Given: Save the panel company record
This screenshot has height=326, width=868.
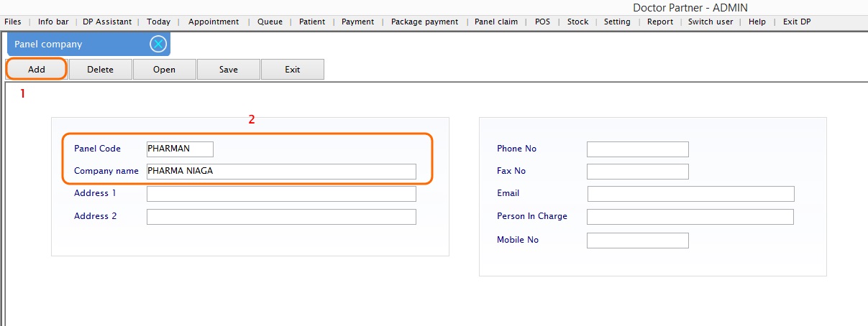Looking at the screenshot, I should (229, 70).
